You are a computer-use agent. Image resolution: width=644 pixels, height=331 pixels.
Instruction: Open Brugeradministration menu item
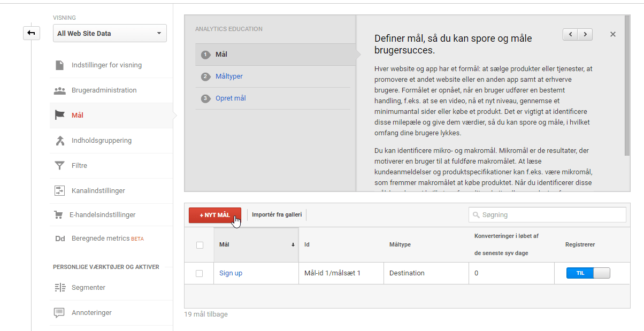coord(104,90)
